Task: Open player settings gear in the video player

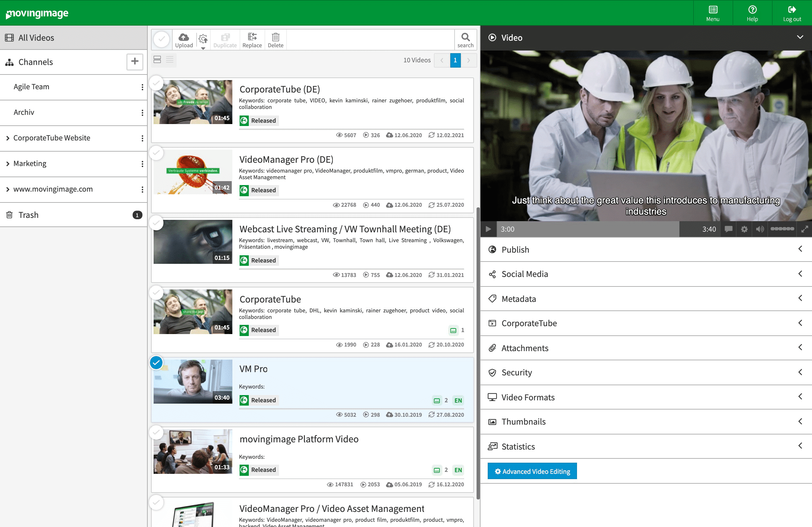Action: [744, 229]
